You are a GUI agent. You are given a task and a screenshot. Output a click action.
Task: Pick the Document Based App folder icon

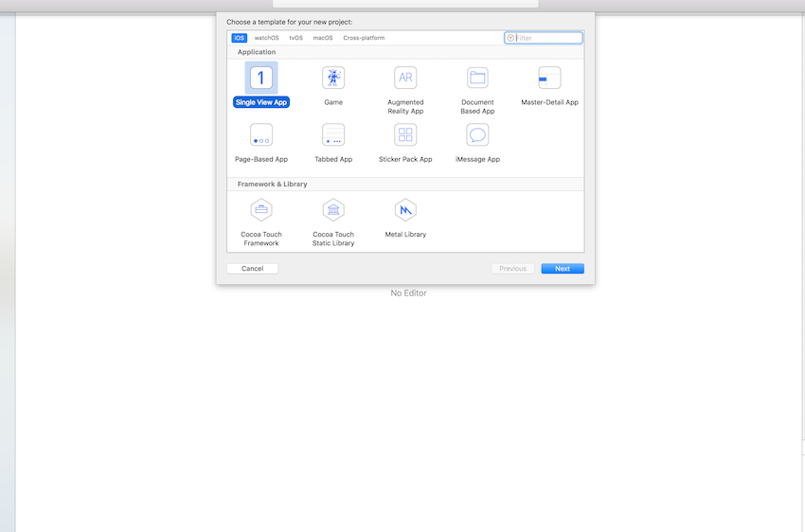[x=477, y=78]
